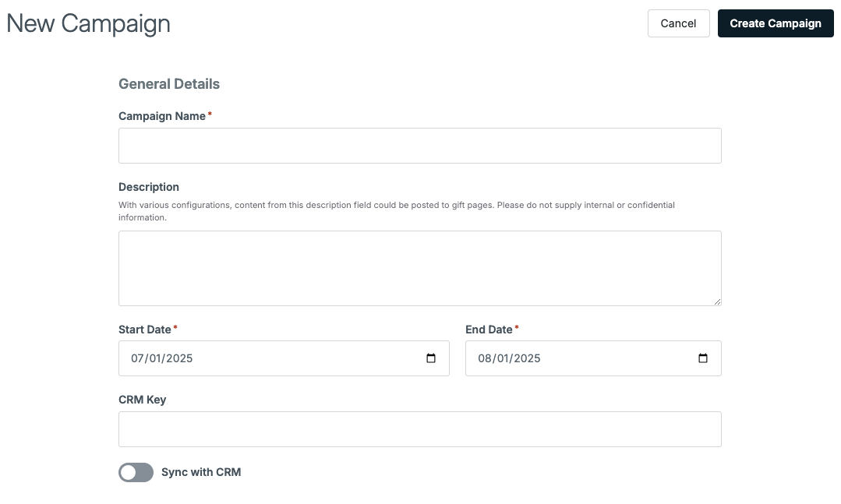Select the End Date field showing 08/01/2025
Image resolution: width=841 pixels, height=504 pixels.
(x=593, y=358)
